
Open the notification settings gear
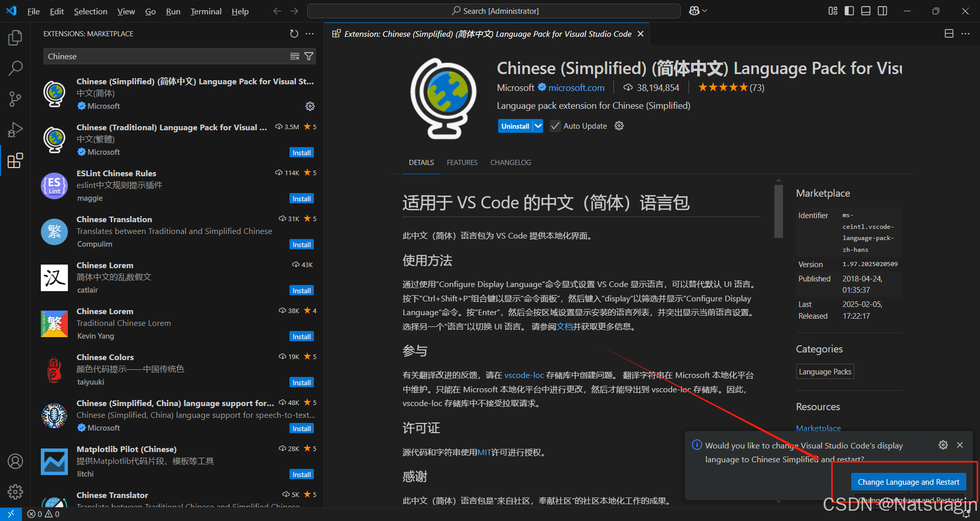pyautogui.click(x=943, y=445)
